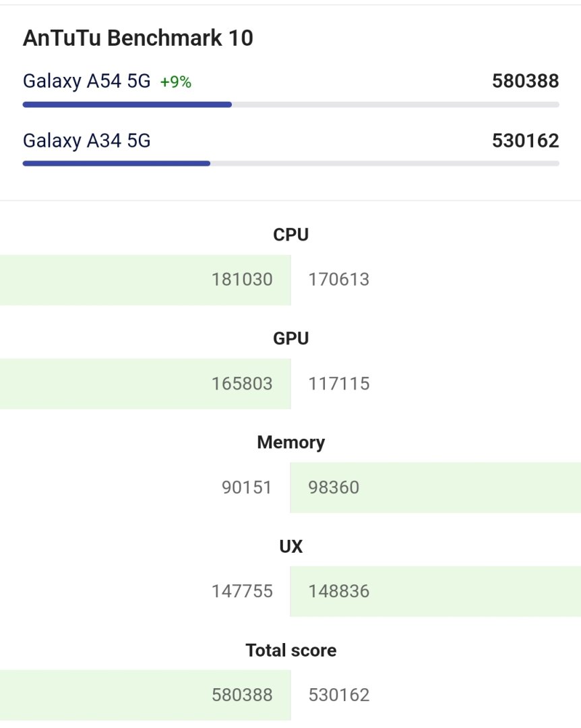
Task: Click the GPU score 117115
Action: 339,384
